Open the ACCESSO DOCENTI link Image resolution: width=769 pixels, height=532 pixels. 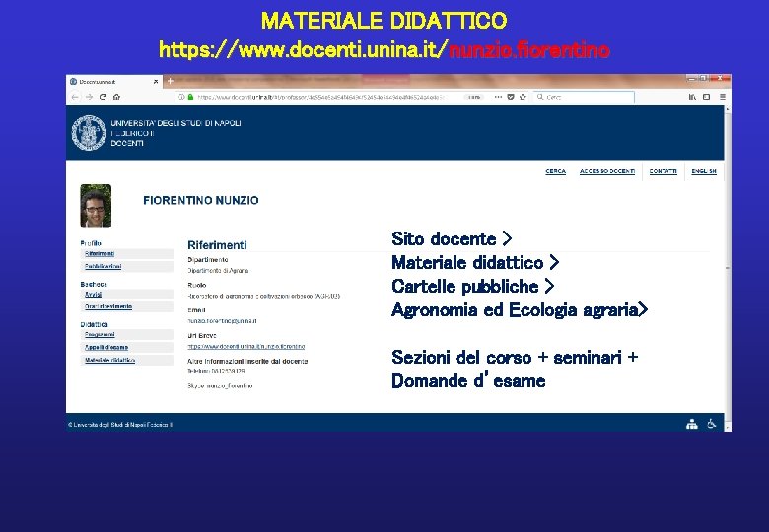(607, 172)
